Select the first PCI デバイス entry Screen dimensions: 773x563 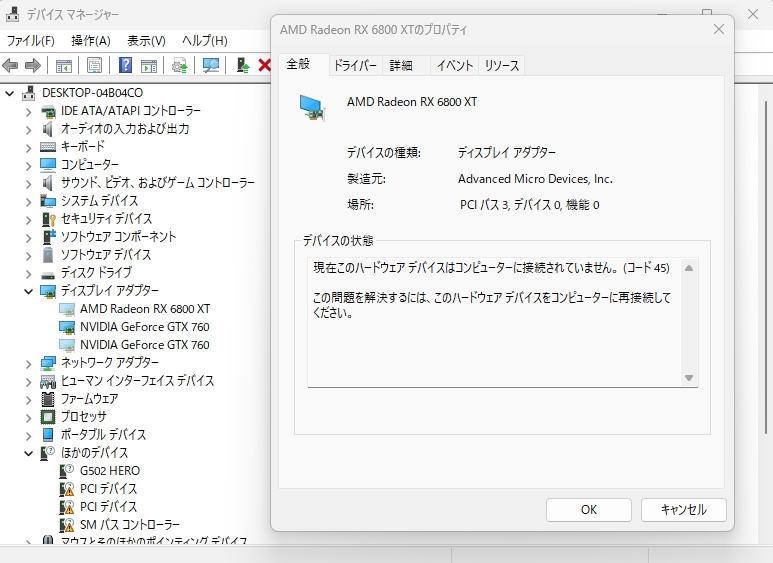click(108, 489)
